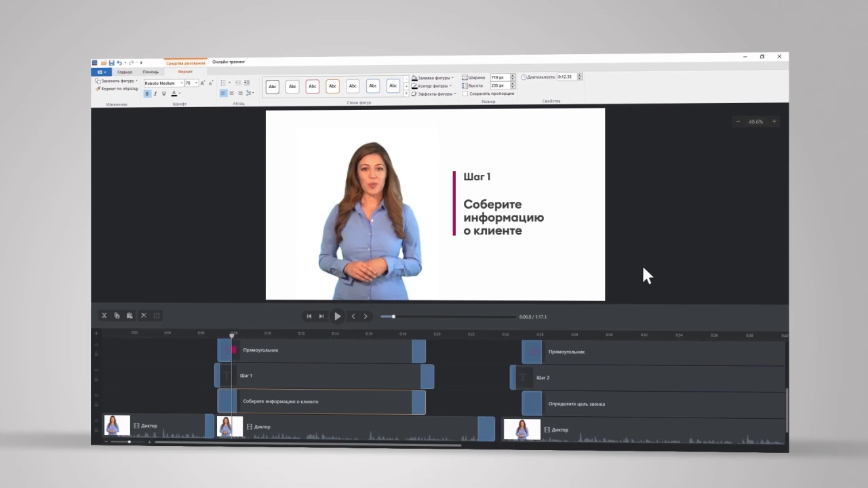Click the Формат по образцу button

(x=117, y=89)
